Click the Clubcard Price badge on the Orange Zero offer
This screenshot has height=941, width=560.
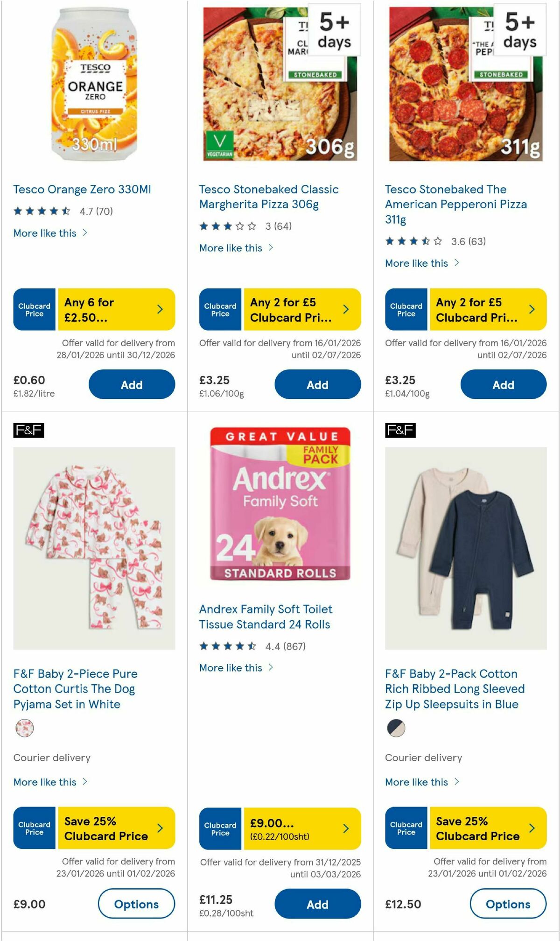tap(34, 309)
